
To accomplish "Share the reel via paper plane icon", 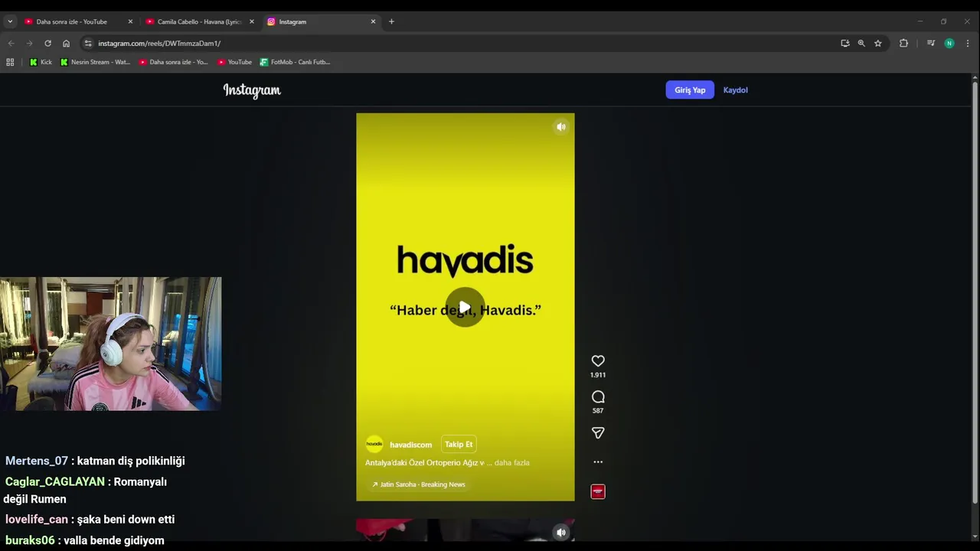I will (598, 432).
